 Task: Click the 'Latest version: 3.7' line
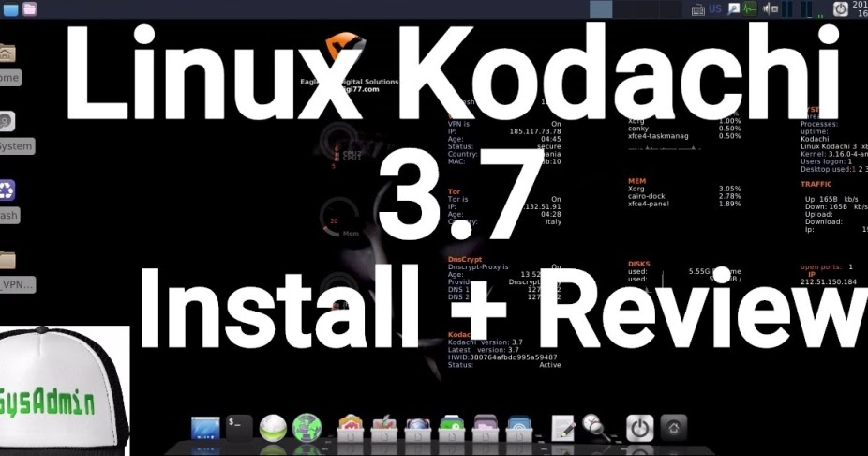tap(484, 350)
